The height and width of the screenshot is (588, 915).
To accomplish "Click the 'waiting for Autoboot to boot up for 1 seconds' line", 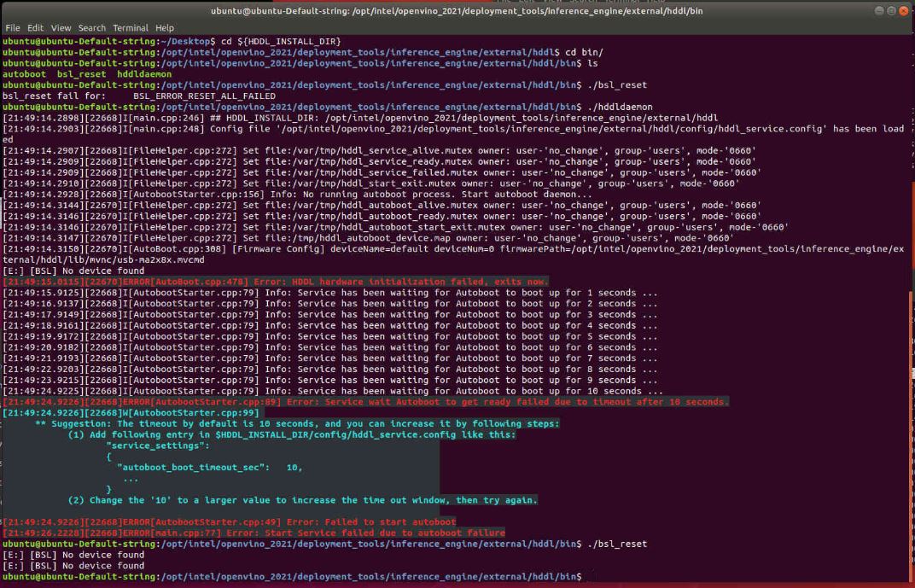I will tap(330, 293).
